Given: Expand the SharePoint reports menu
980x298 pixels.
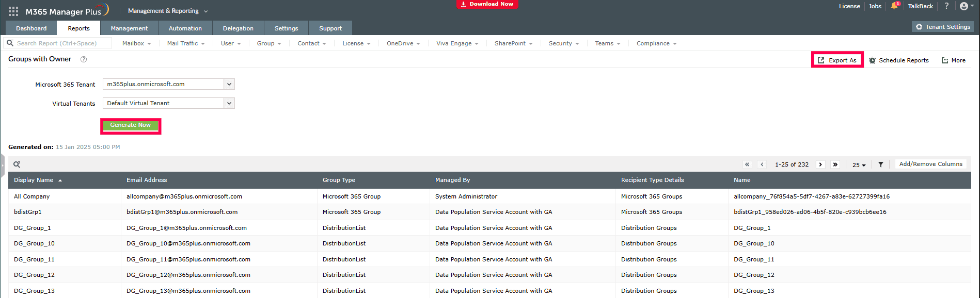Looking at the screenshot, I should coord(513,43).
